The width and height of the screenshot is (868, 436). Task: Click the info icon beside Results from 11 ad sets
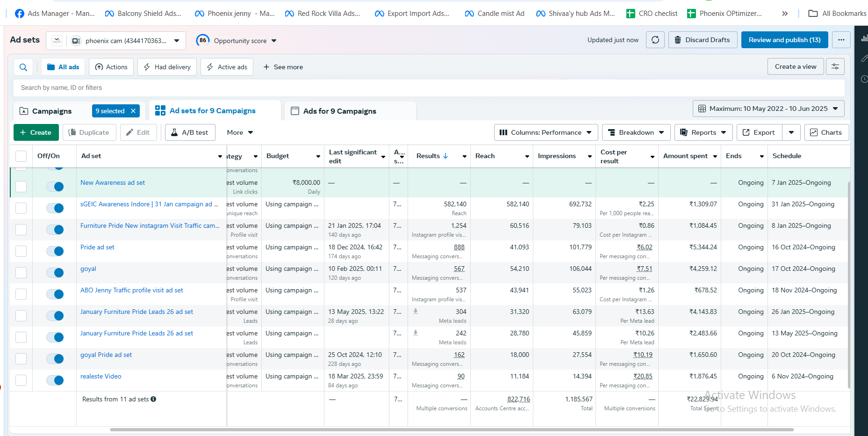(153, 399)
